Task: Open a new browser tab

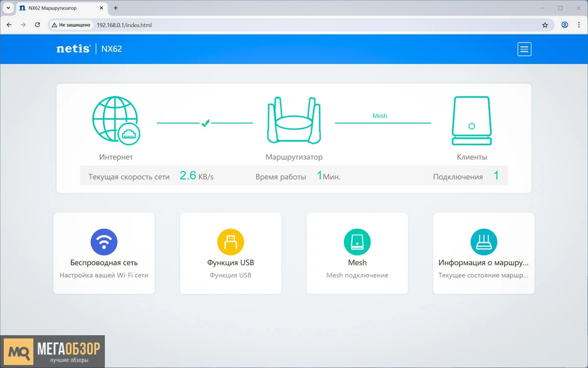Action: point(116,8)
